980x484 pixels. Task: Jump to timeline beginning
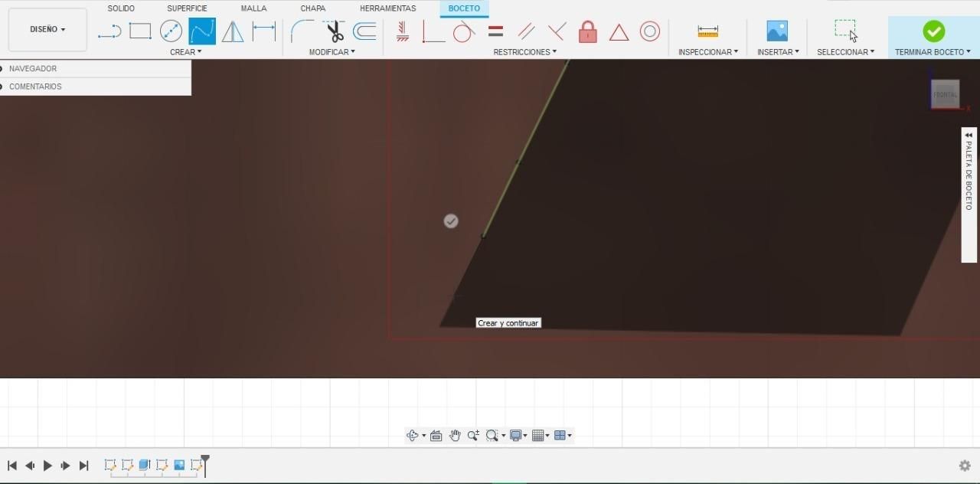(12, 466)
